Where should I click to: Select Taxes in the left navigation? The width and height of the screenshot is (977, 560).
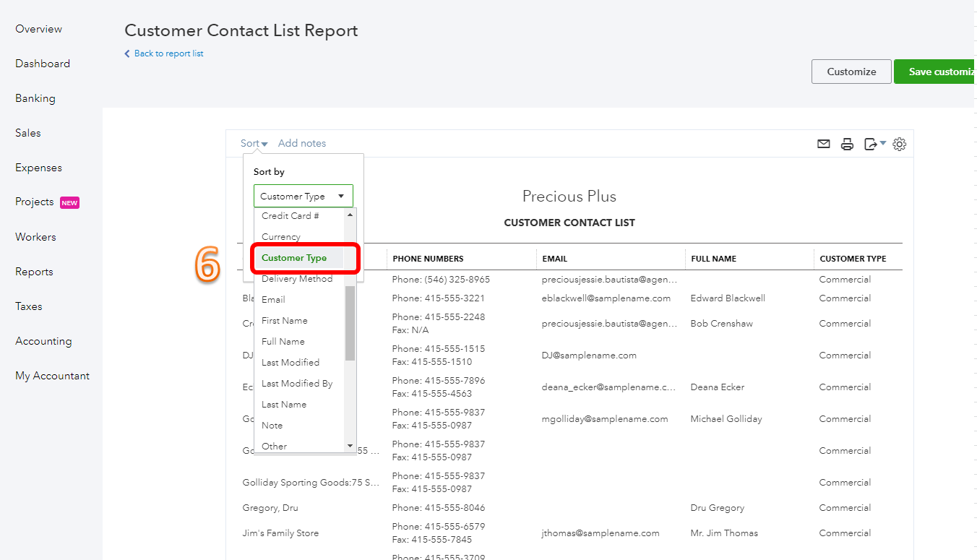coord(28,306)
